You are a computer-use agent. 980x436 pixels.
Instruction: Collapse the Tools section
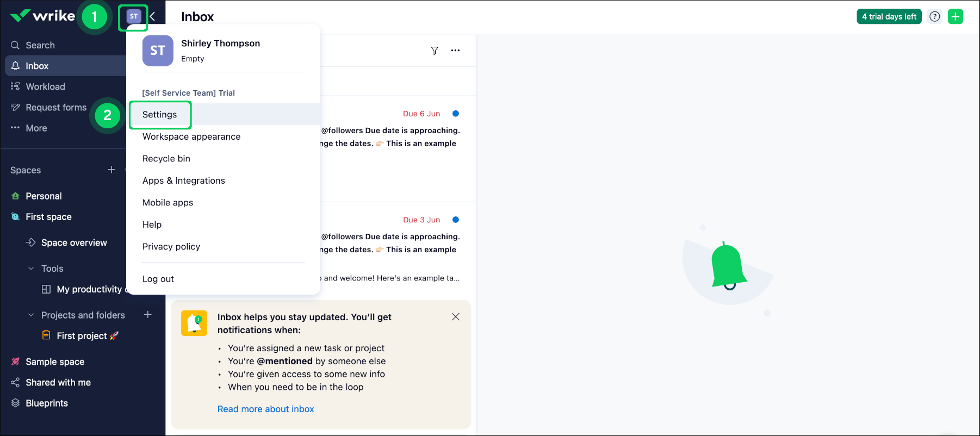(31, 269)
